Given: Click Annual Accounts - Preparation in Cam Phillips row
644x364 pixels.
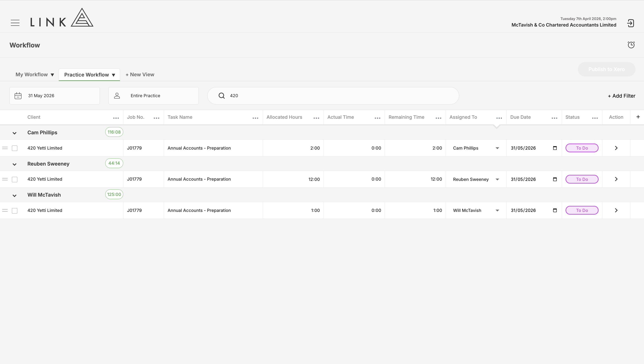Looking at the screenshot, I should coord(199,148).
